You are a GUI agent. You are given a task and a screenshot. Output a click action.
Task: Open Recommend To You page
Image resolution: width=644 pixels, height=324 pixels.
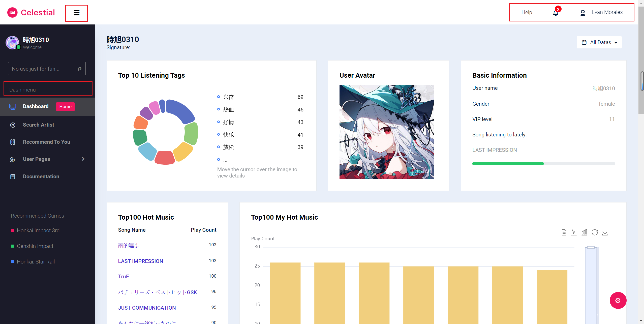(46, 142)
